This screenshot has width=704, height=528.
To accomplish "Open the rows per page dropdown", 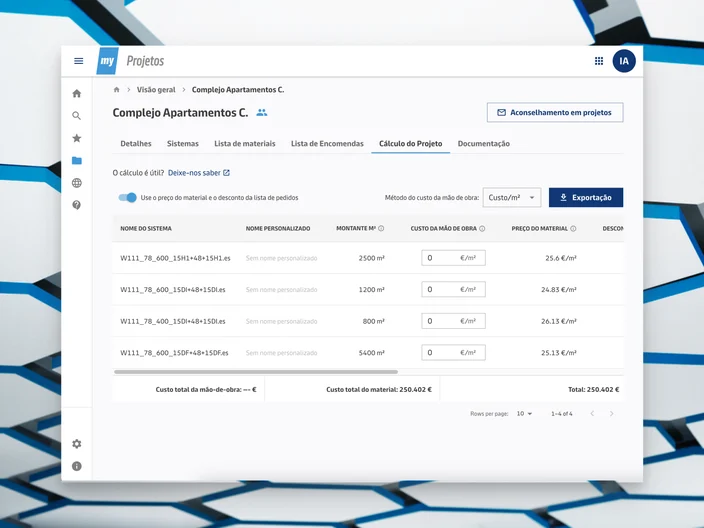I will (x=524, y=414).
